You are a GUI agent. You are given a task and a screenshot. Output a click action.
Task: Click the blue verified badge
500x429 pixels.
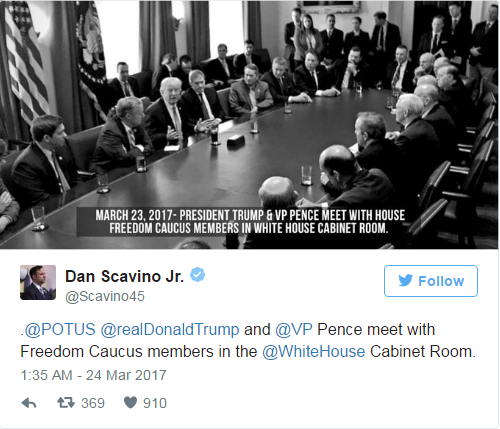pos(197,275)
